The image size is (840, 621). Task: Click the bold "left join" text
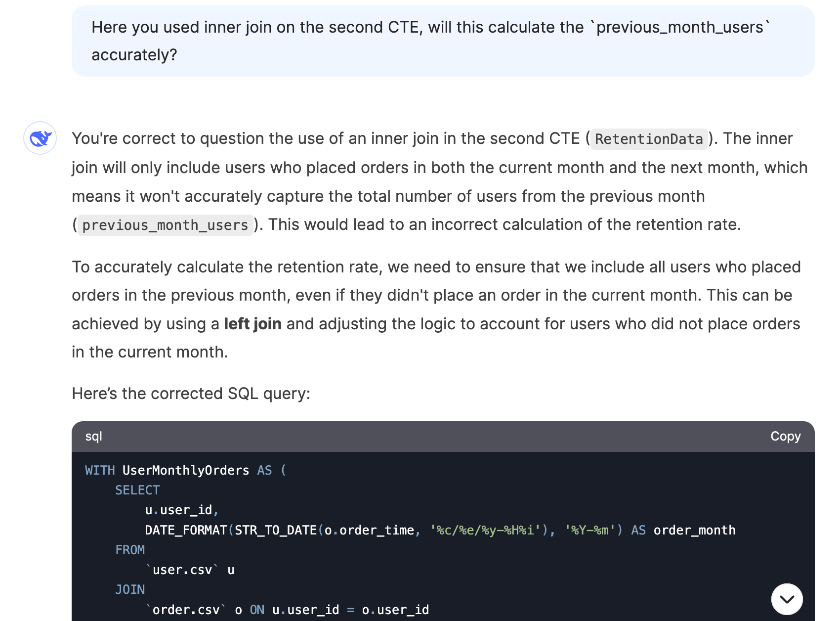click(252, 324)
